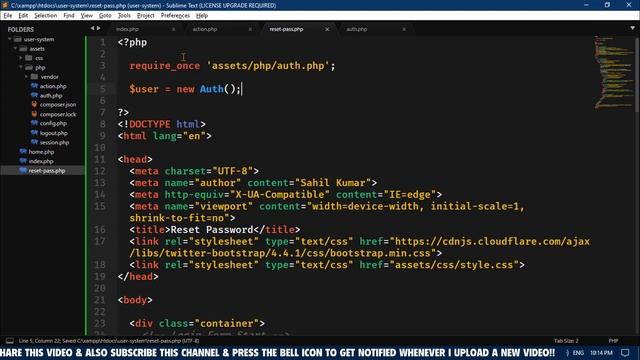
Task: Open the Project menu
Action: [145, 16]
